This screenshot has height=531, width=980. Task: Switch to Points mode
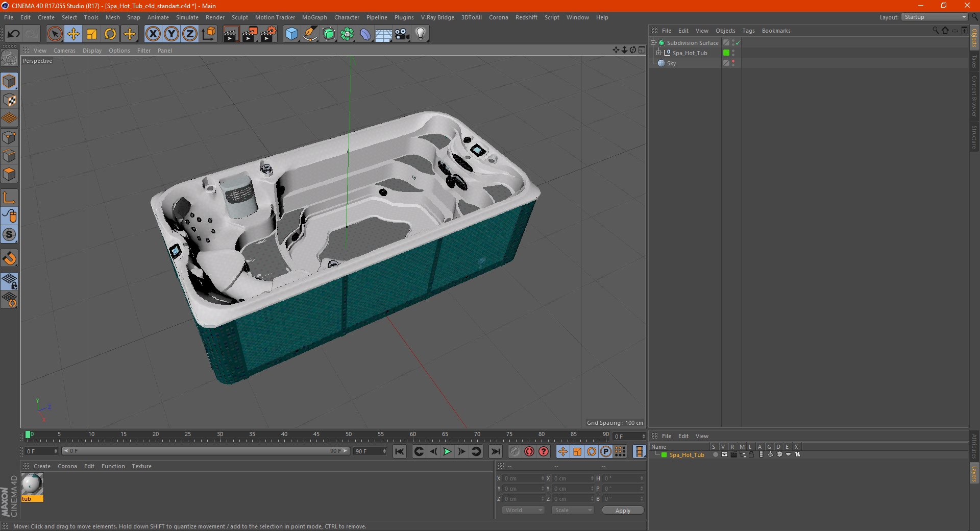[x=9, y=137]
